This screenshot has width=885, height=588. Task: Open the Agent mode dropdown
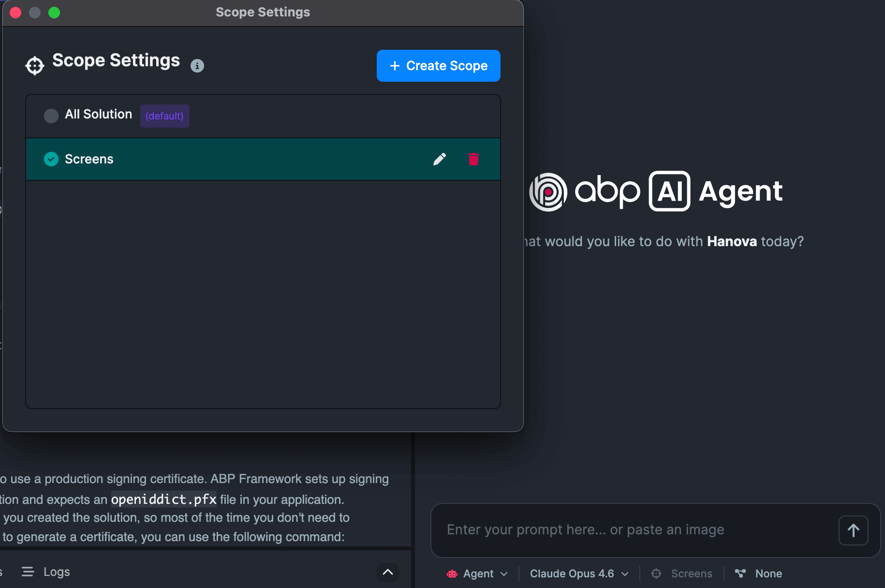point(477,573)
